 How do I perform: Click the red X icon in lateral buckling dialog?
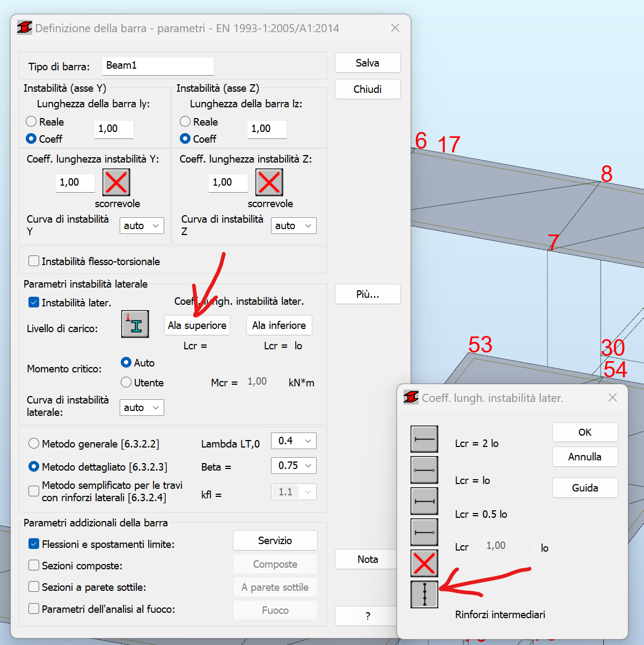[424, 563]
